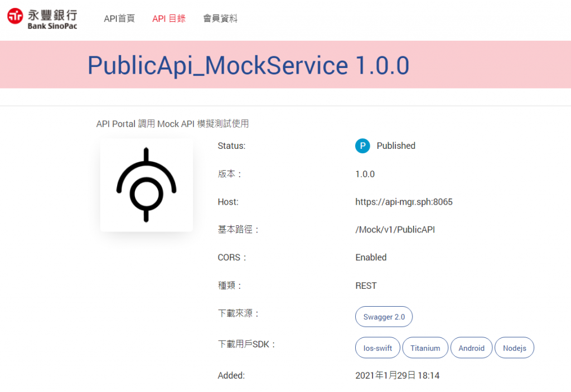Viewport: 571px width, 392px height.
Task: Click the 種類 label
Action: click(x=229, y=285)
